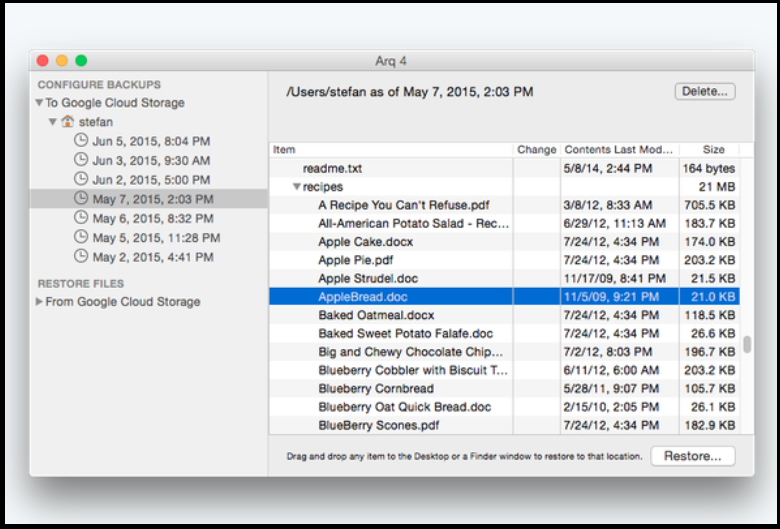This screenshot has height=529, width=780.
Task: Collapse the stefan folder disclosure triangle
Action: [x=53, y=122]
